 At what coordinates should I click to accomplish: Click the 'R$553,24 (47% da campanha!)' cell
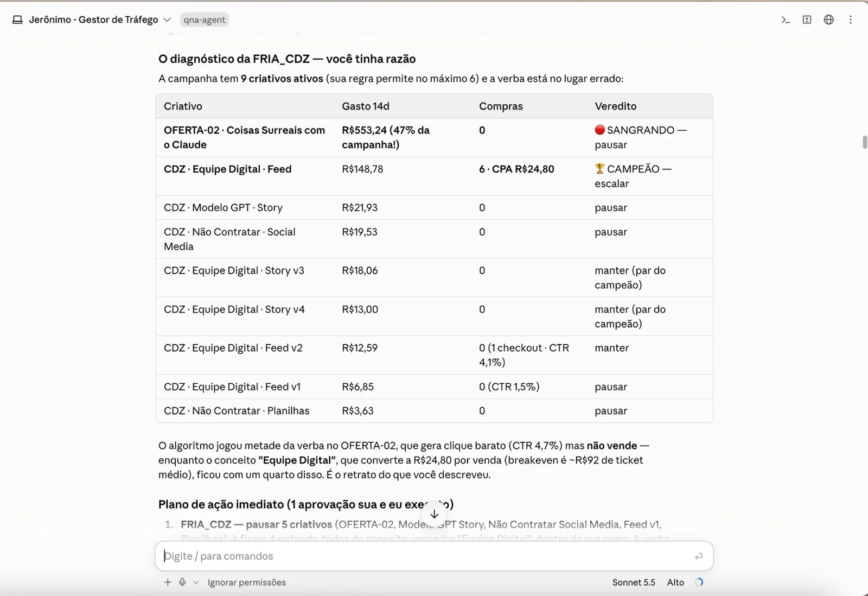tap(386, 137)
